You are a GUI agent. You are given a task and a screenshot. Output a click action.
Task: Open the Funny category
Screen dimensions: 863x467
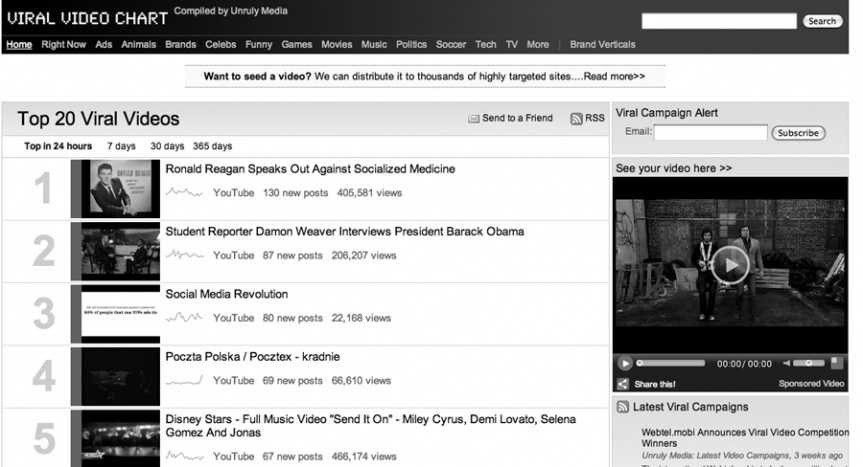click(x=259, y=45)
